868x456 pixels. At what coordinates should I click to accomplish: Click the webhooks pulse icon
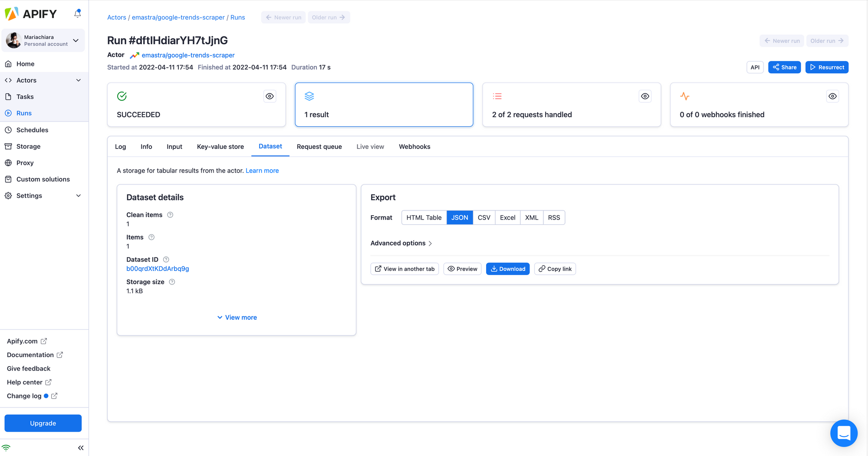(x=685, y=96)
